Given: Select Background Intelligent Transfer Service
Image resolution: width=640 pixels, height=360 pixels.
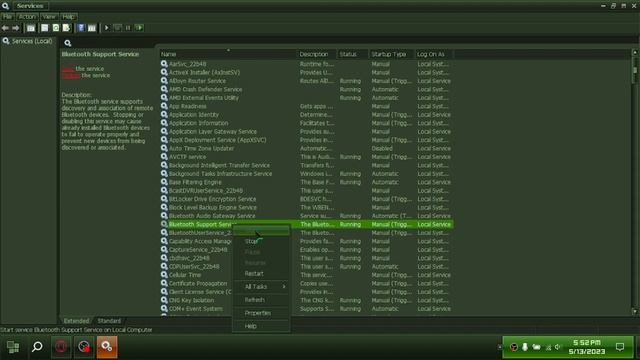Looking at the screenshot, I should pos(306,165).
